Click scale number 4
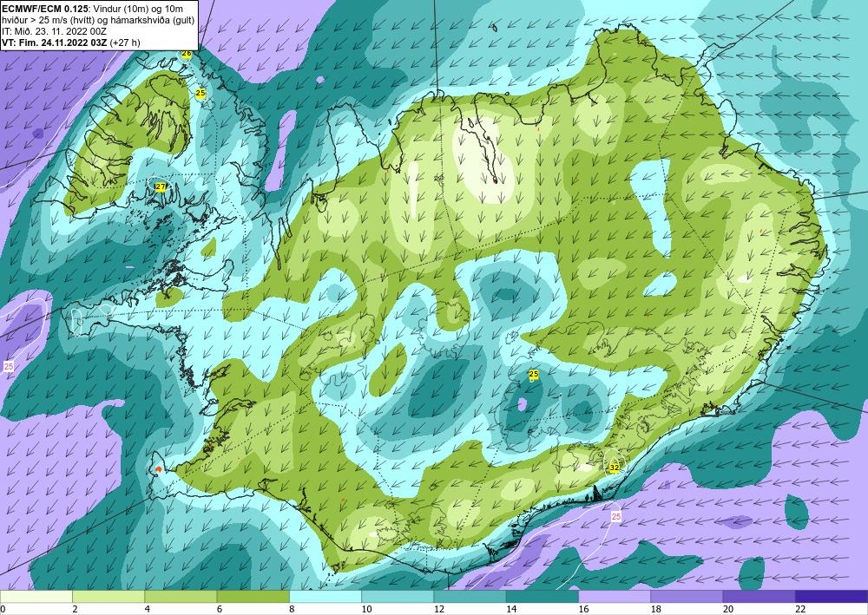868x615 pixels. pyautogui.click(x=148, y=609)
